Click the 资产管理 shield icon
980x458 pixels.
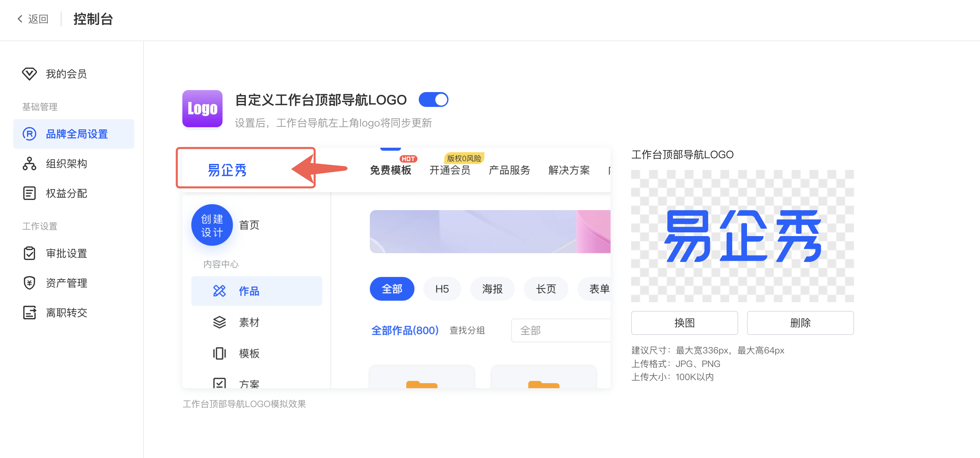pos(29,283)
